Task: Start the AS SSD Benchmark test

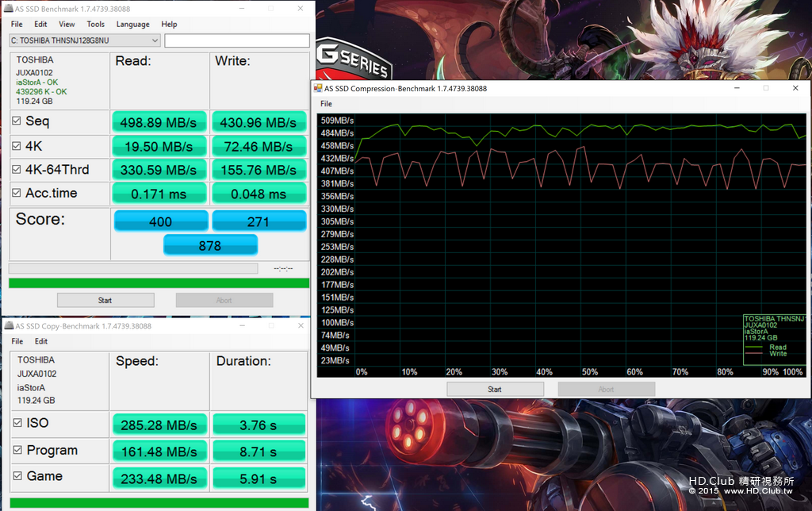Action: click(105, 300)
